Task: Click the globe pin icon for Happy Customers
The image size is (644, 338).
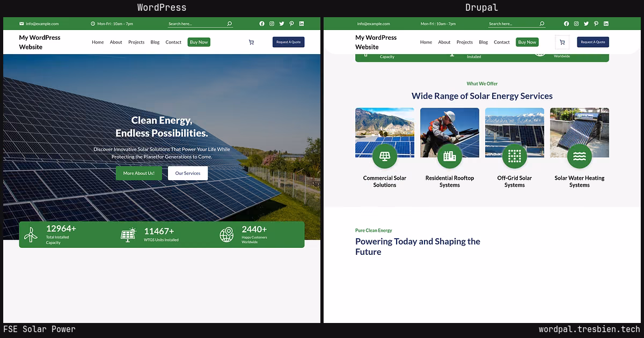Action: [226, 234]
